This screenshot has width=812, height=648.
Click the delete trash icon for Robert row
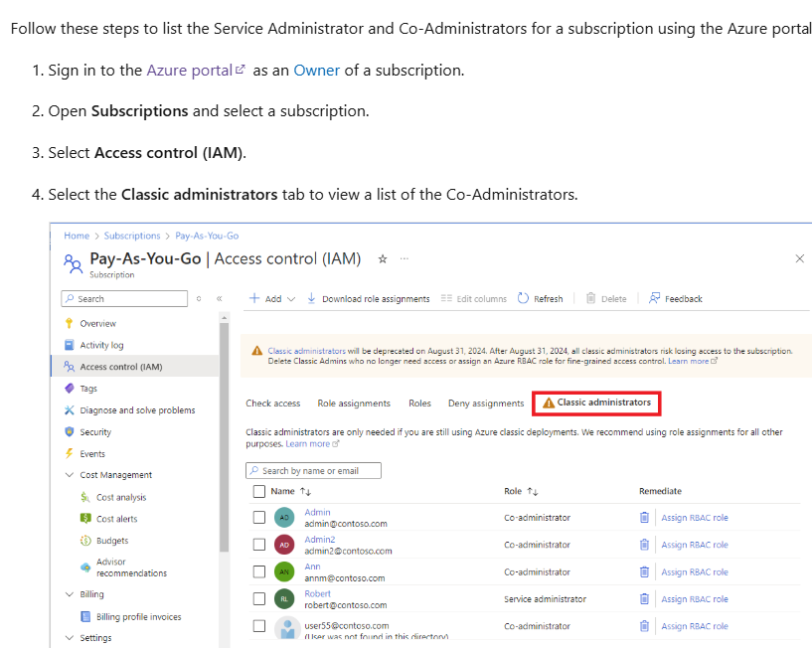tap(644, 598)
